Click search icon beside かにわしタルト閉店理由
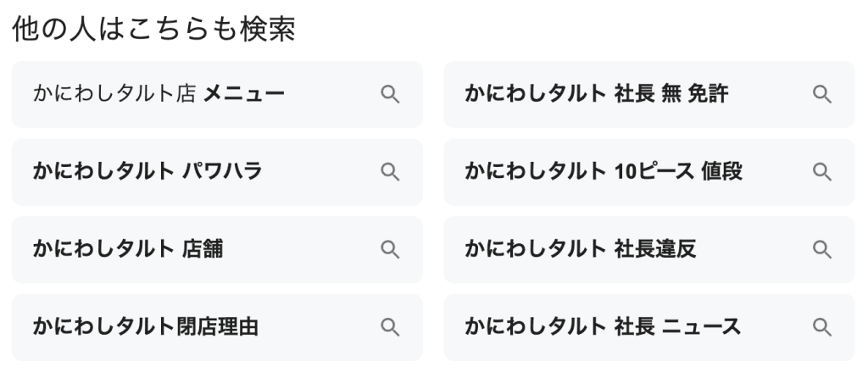The height and width of the screenshot is (378, 868). coord(390,327)
